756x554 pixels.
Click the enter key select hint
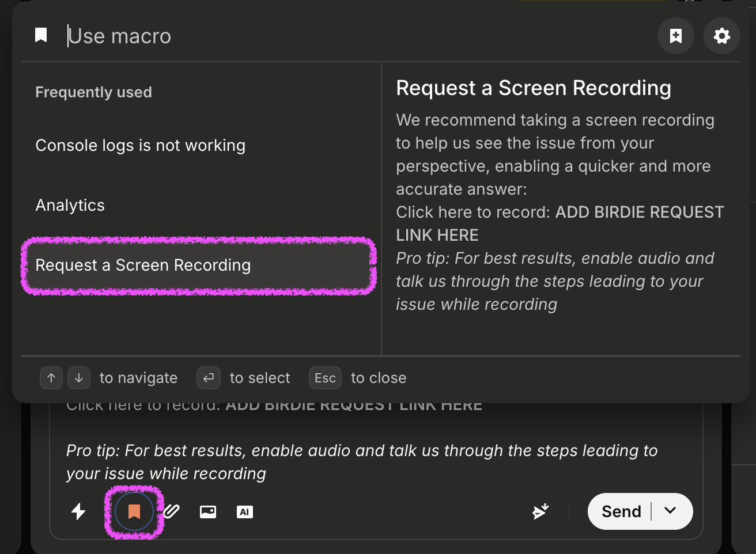pos(209,378)
